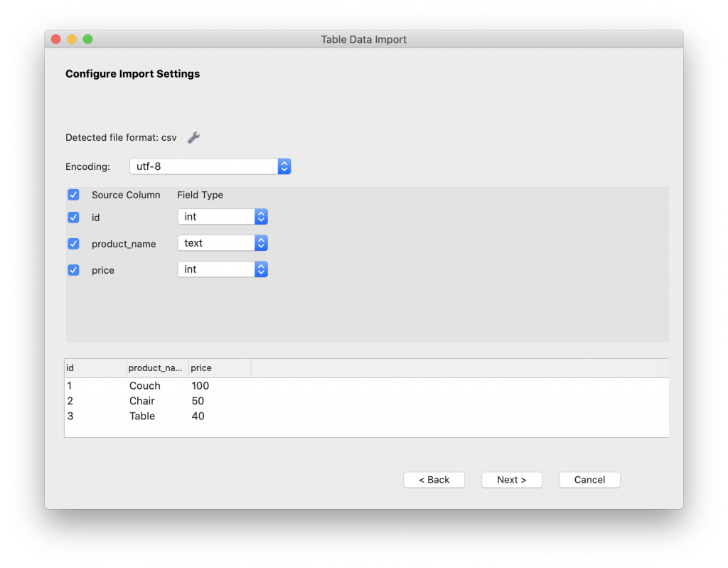The image size is (728, 568).
Task: Change product_name field type from text
Action: (223, 243)
